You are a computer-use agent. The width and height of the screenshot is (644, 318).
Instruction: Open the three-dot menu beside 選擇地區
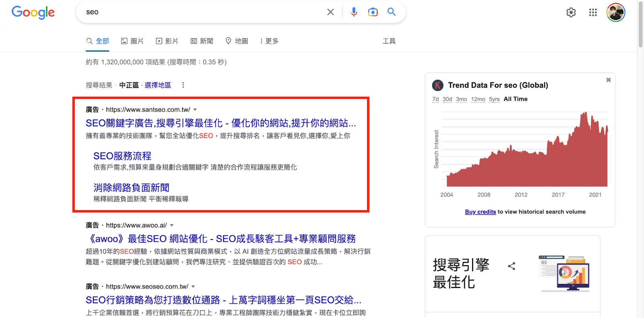183,85
